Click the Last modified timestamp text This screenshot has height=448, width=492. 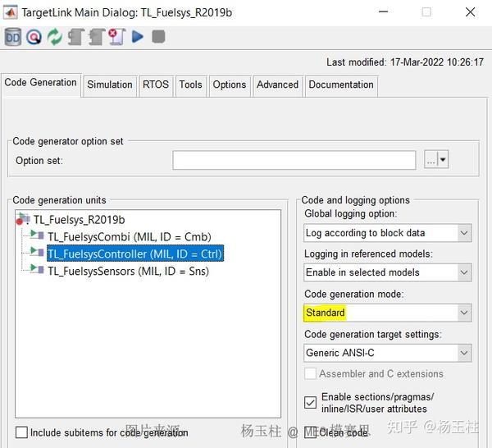point(405,62)
